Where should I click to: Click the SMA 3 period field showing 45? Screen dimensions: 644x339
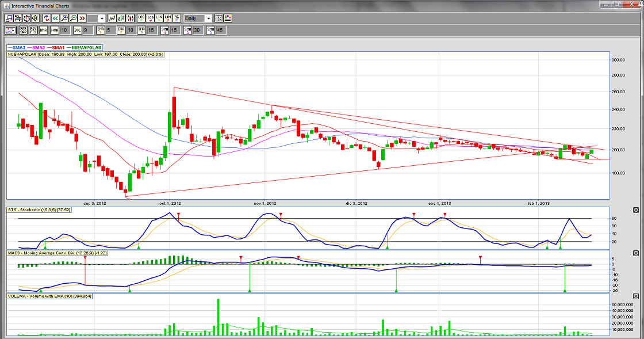[x=220, y=30]
